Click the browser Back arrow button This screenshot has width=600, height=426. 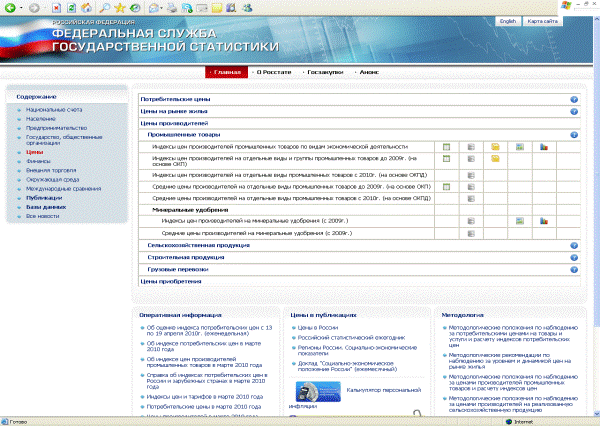(x=10, y=7)
